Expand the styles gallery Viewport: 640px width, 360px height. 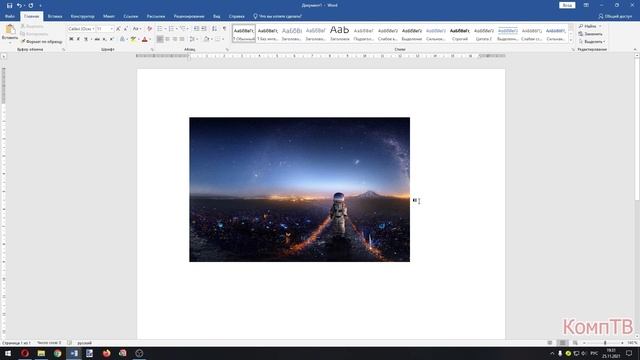(571, 40)
